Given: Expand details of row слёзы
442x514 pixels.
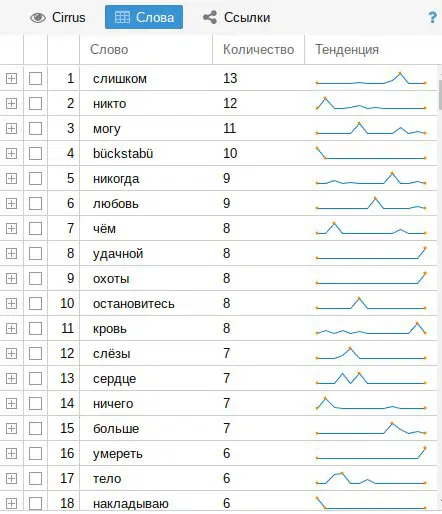Looking at the screenshot, I should click(x=11, y=353).
